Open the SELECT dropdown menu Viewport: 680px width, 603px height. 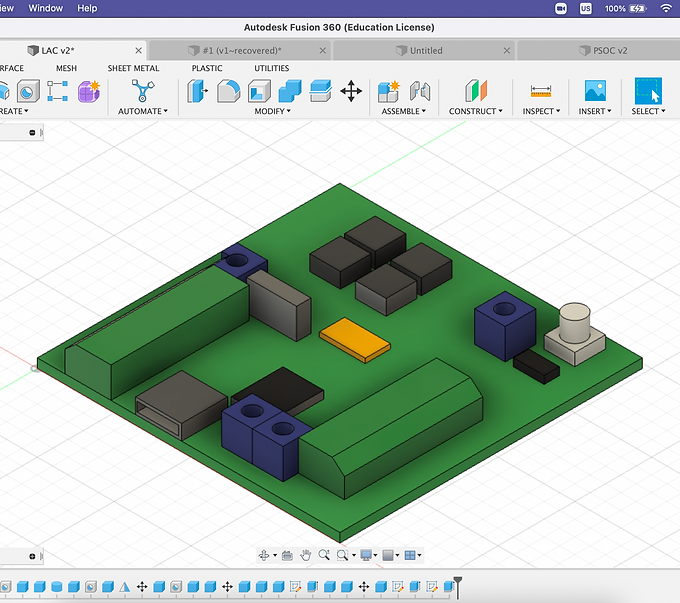point(648,111)
